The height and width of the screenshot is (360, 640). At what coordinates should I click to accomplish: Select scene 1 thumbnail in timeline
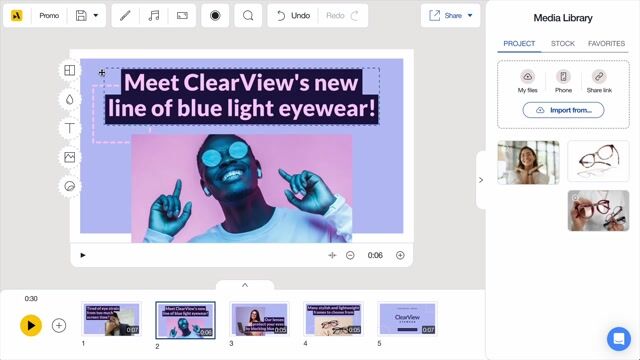[111, 319]
